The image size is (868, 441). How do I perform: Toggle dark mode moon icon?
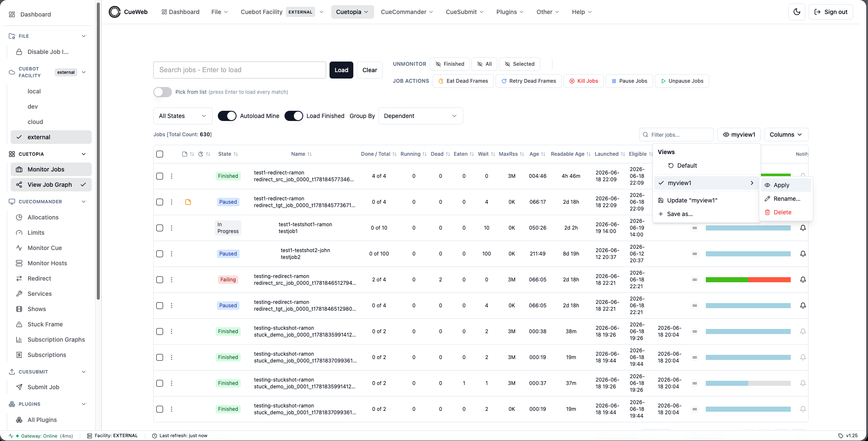797,12
